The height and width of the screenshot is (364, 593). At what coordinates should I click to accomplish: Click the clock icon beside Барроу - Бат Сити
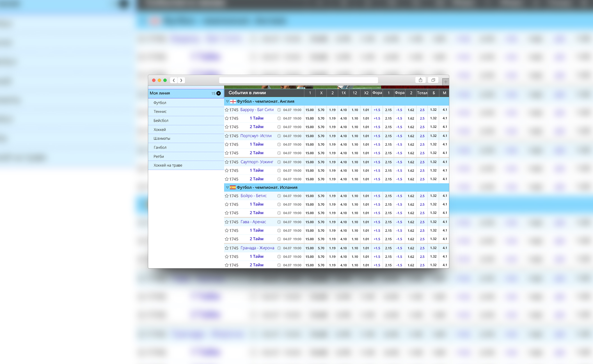click(279, 110)
